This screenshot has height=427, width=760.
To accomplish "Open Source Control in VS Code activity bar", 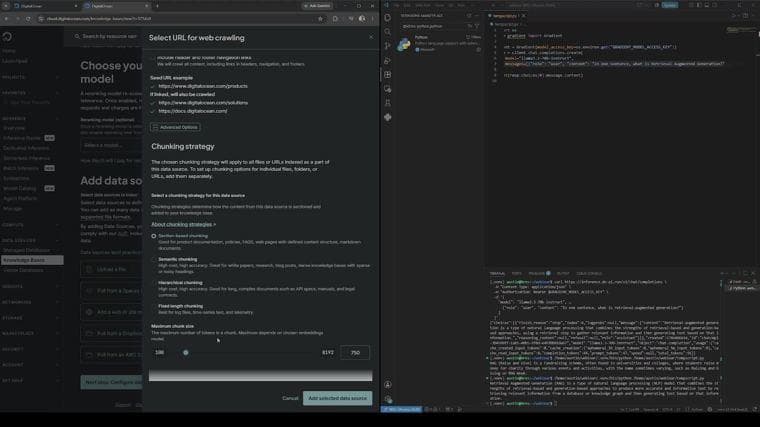I will click(388, 46).
